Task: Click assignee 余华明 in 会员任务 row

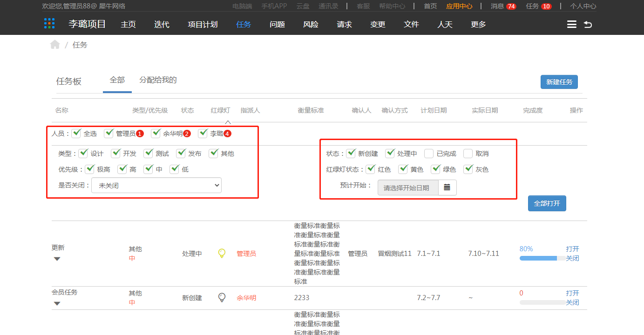Action: tap(246, 298)
